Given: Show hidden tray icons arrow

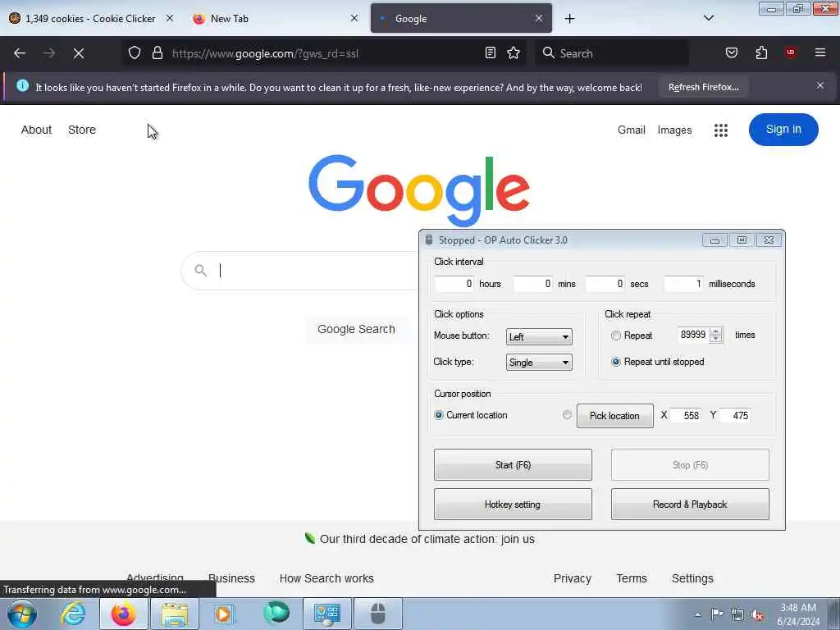Looking at the screenshot, I should pos(697,615).
